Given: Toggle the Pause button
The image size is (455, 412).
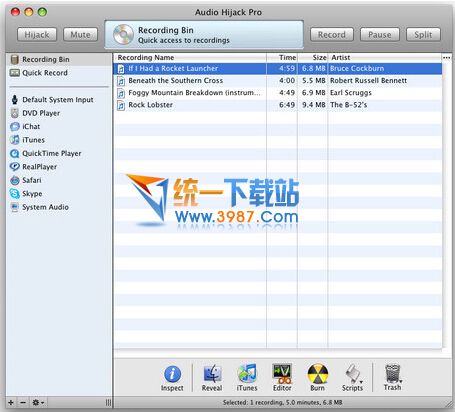Looking at the screenshot, I should coord(380,34).
